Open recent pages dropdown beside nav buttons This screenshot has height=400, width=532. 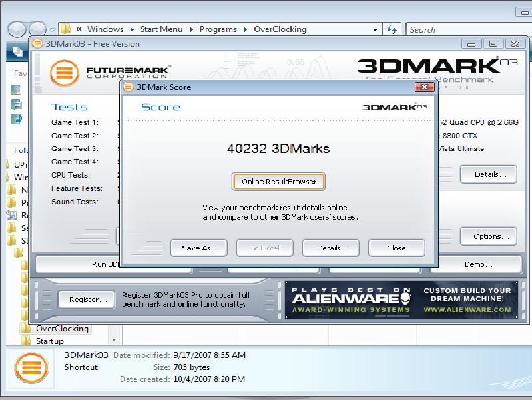point(52,29)
